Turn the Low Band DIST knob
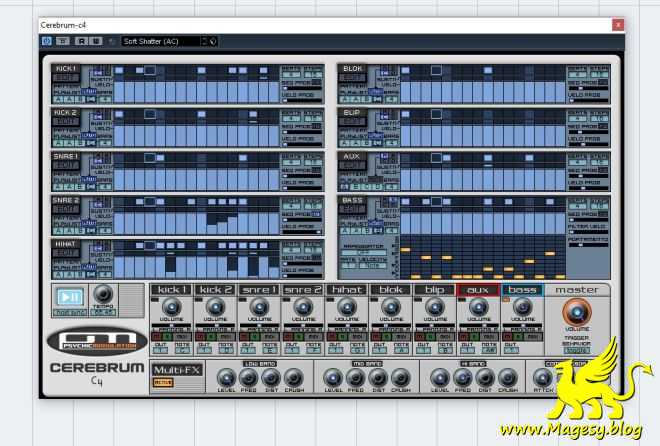Screen dimensions: 660x446 271,377
